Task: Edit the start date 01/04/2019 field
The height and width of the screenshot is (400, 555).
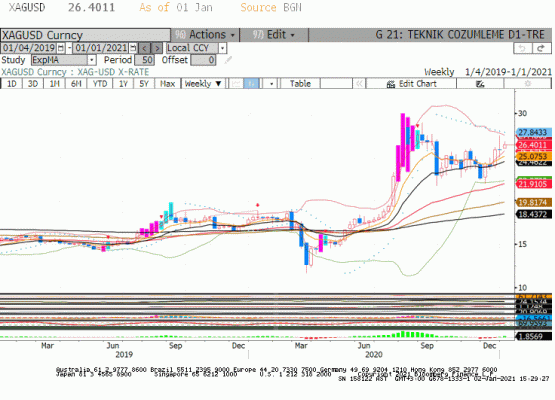Action: (29, 48)
